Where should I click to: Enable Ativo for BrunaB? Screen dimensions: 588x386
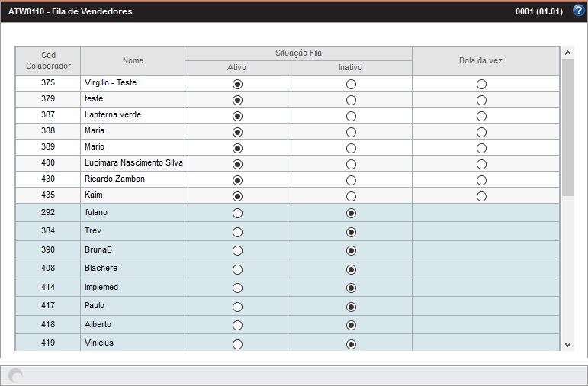pos(237,251)
